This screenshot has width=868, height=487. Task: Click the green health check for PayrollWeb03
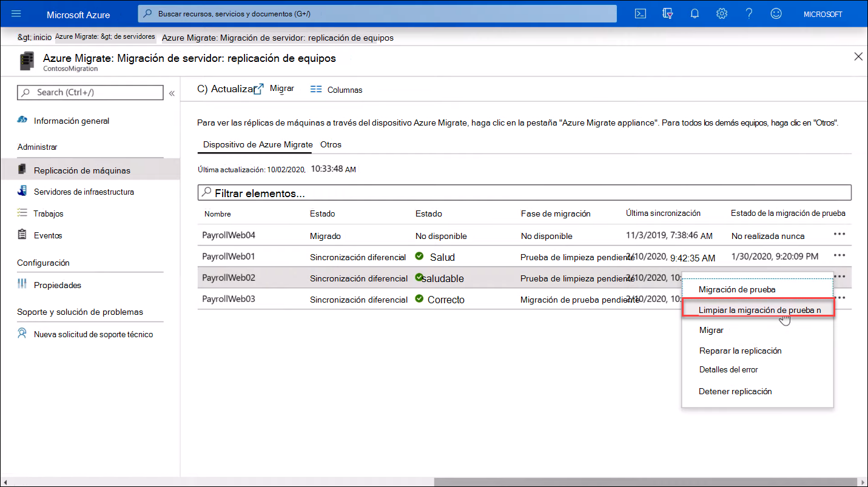tap(419, 298)
